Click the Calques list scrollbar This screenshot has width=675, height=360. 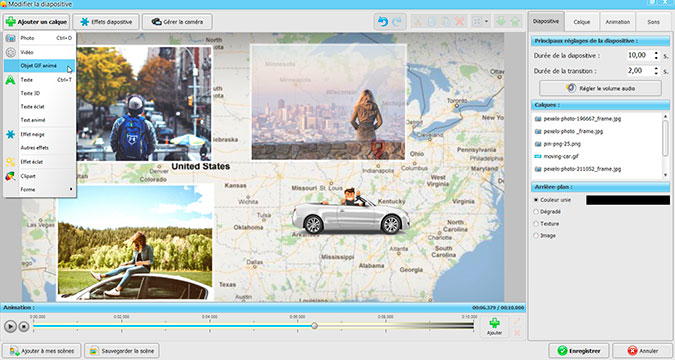666,138
